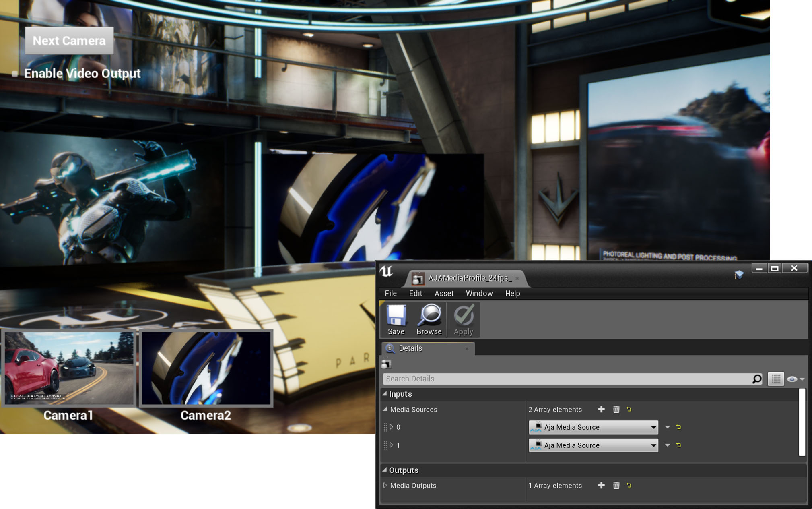Screen dimensions: 812x509
Task: Delete all Media Sources elements via trash icon
Action: pos(616,409)
